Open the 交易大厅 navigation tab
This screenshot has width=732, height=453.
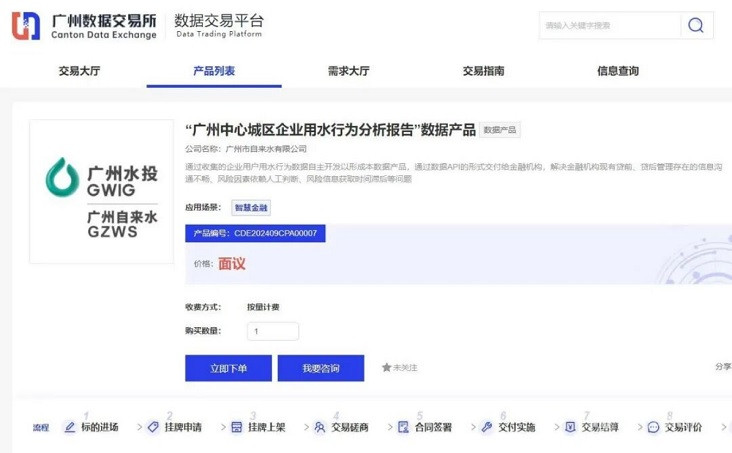click(x=79, y=71)
